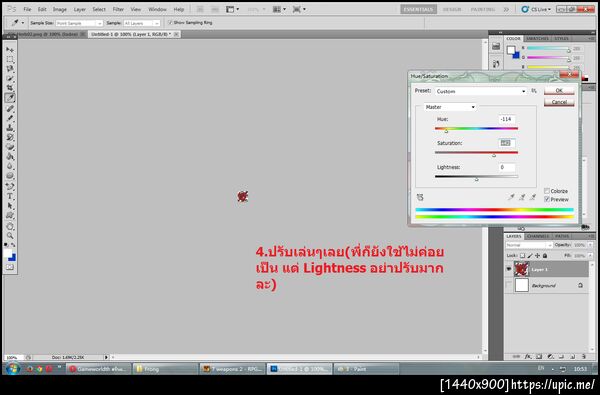The image size is (600, 395).
Task: Select the Brush tool
Action: click(x=10, y=118)
